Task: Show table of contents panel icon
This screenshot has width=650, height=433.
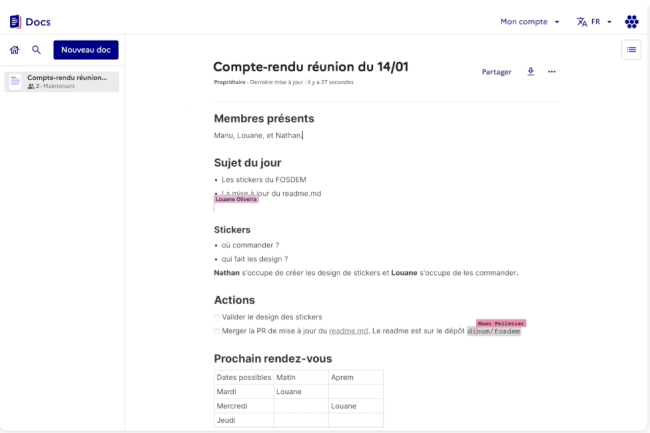Action: 631,50
